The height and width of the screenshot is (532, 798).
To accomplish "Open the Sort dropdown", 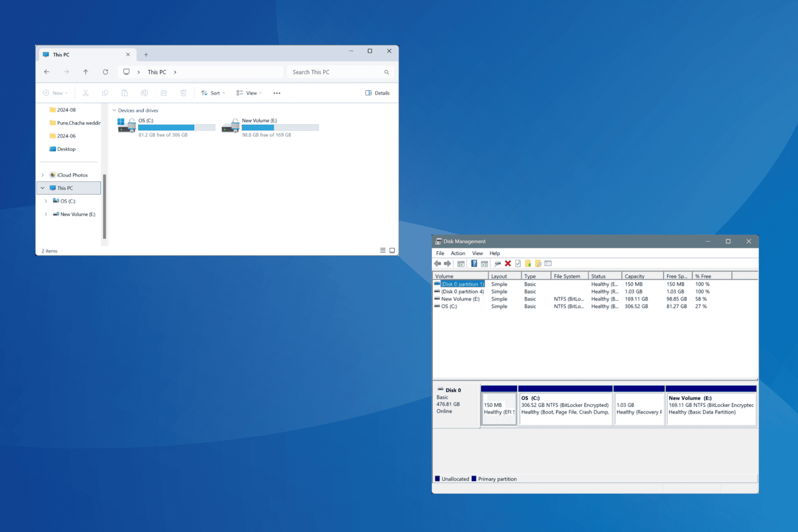I will pos(213,93).
